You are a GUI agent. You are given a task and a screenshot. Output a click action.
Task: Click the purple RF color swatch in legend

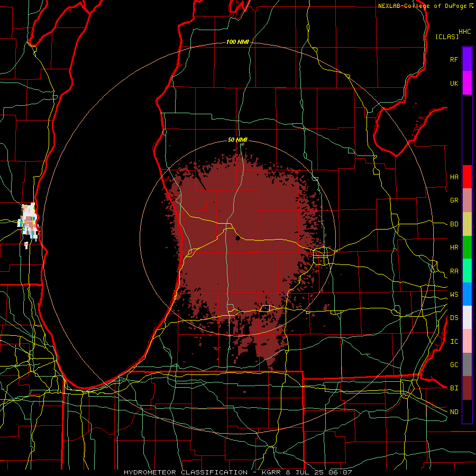pyautogui.click(x=467, y=59)
